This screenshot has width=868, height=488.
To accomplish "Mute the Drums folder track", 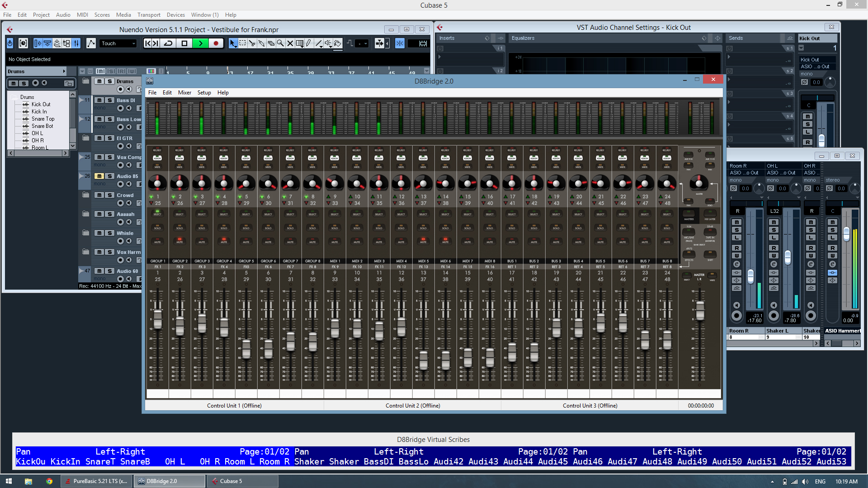I will [99, 81].
